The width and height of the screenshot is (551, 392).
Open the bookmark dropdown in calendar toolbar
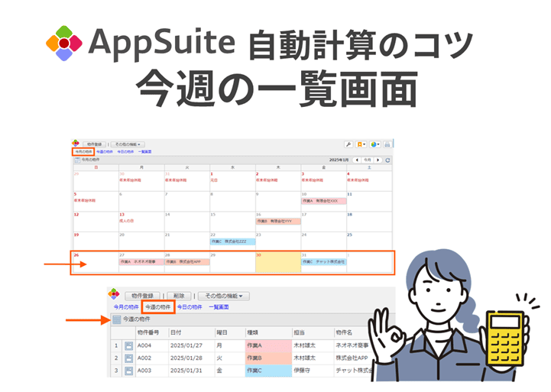point(361,144)
